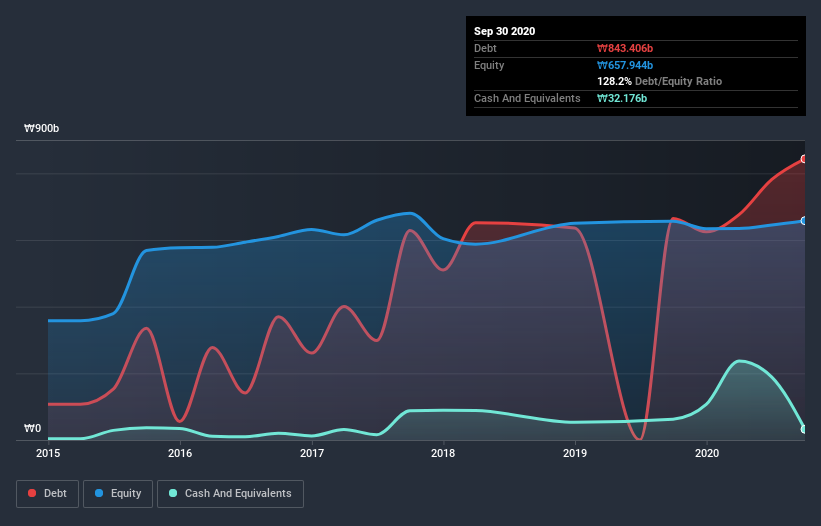Click the 2018 x-axis label

tap(443, 453)
